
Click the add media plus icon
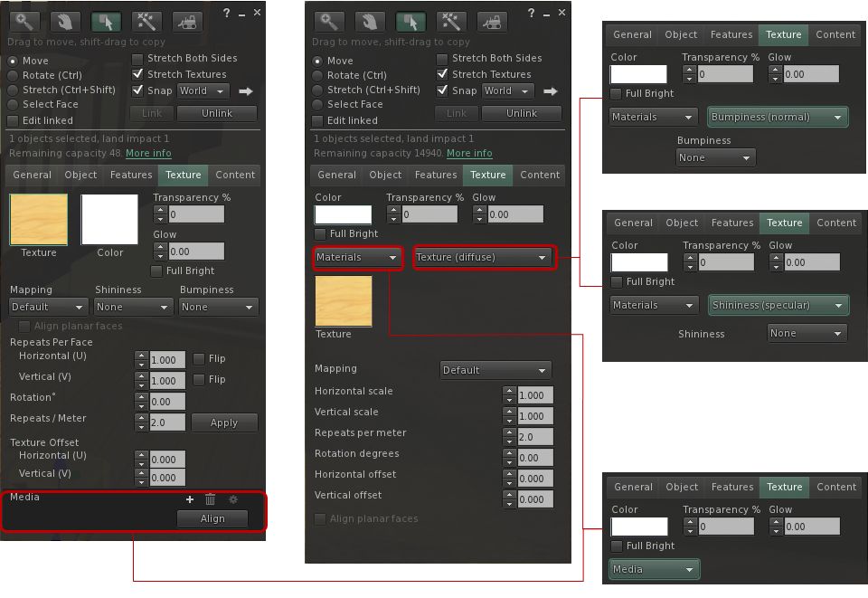[190, 499]
